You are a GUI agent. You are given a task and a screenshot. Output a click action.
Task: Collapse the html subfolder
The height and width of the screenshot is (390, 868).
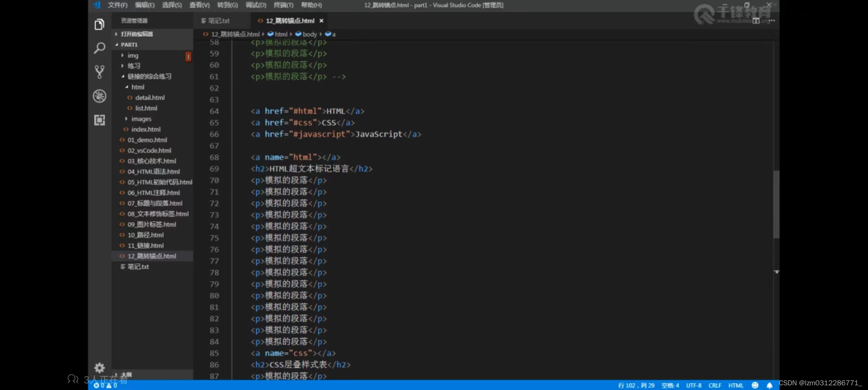coord(153,87)
